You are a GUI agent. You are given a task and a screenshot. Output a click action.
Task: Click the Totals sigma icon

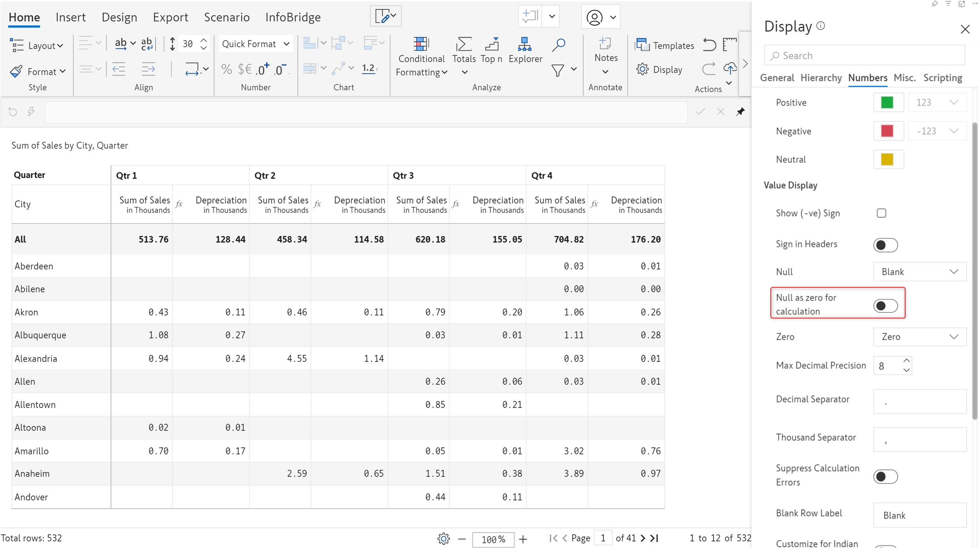coord(464,45)
